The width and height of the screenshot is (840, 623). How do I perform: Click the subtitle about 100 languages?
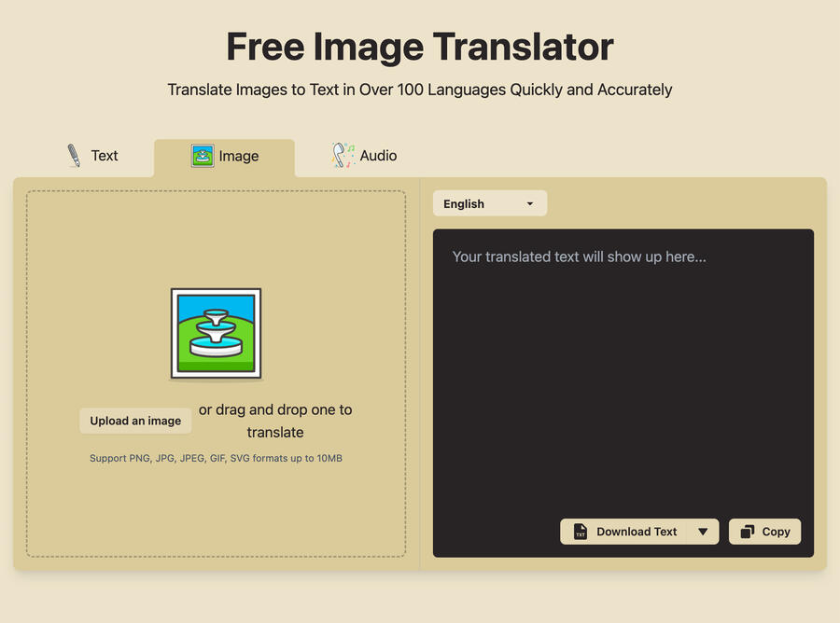pyautogui.click(x=420, y=90)
